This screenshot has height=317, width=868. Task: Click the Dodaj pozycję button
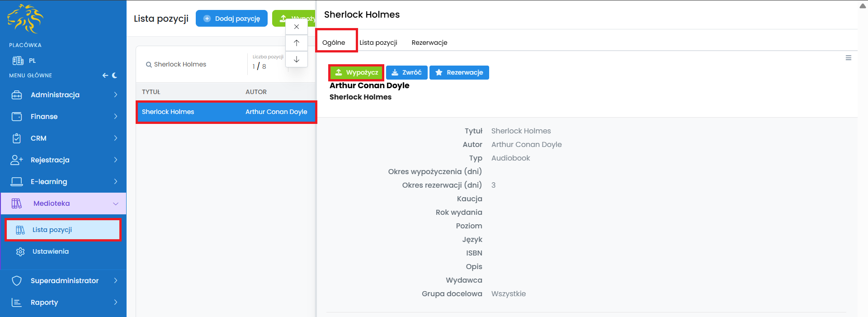pos(231,19)
